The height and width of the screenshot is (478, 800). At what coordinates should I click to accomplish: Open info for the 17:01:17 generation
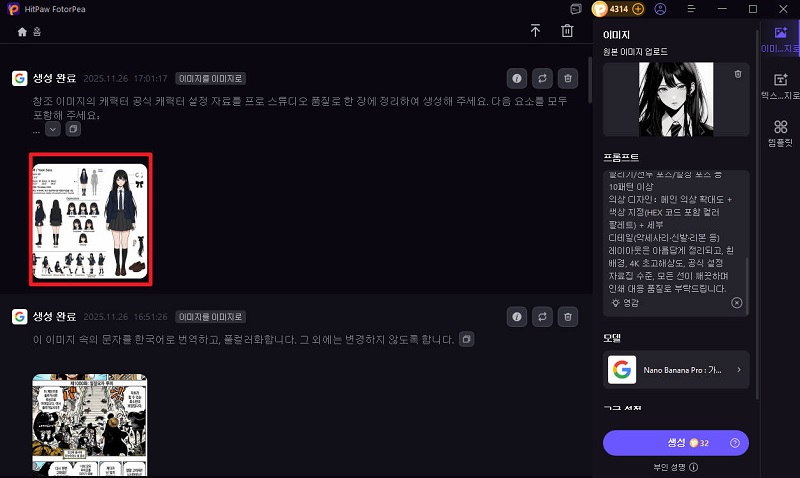517,79
